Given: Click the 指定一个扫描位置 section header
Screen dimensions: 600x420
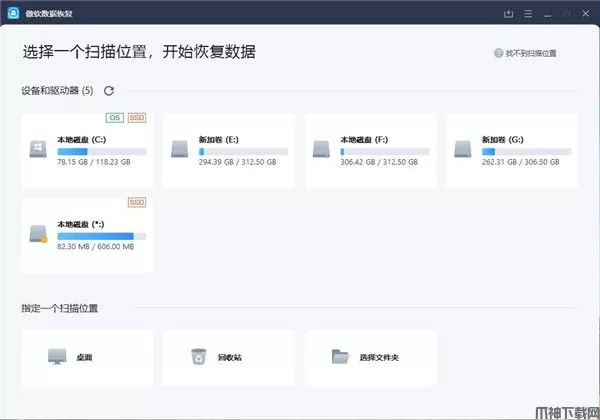Looking at the screenshot, I should coord(59,308).
